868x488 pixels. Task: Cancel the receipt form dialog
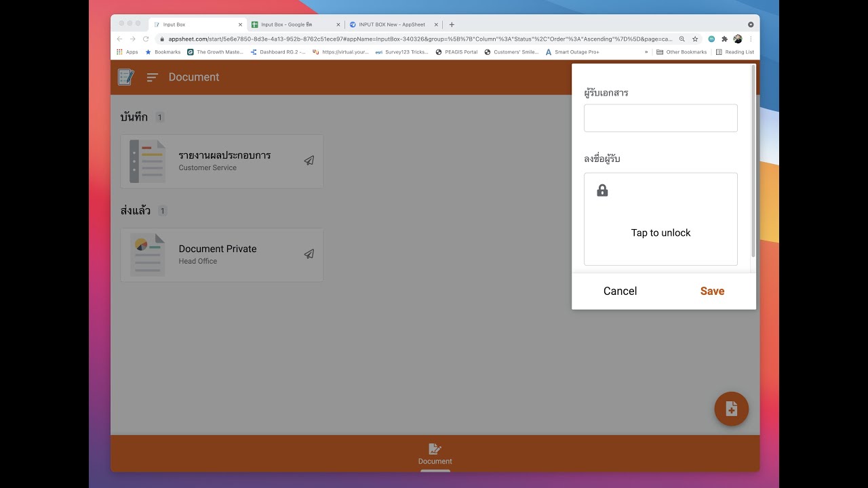point(620,291)
